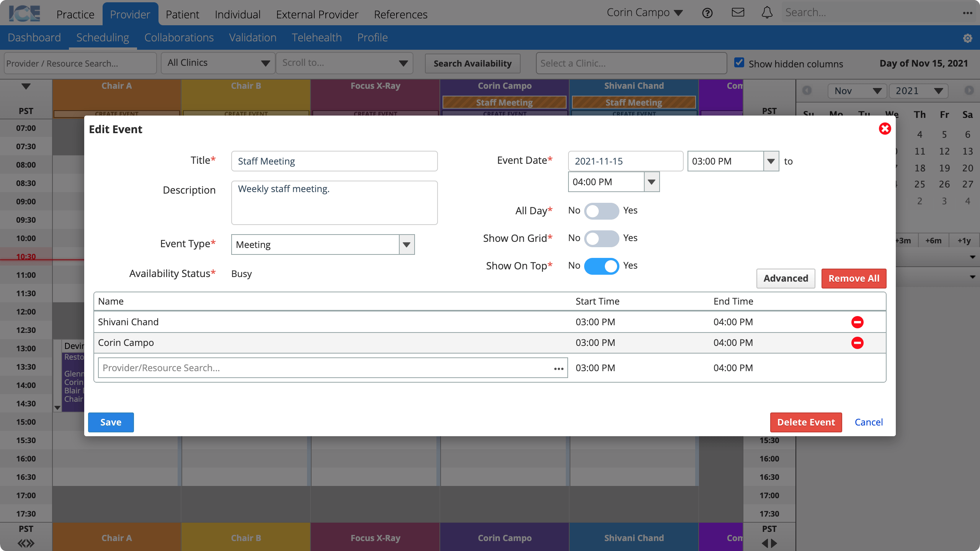Click the ICE logo

pos(24,13)
